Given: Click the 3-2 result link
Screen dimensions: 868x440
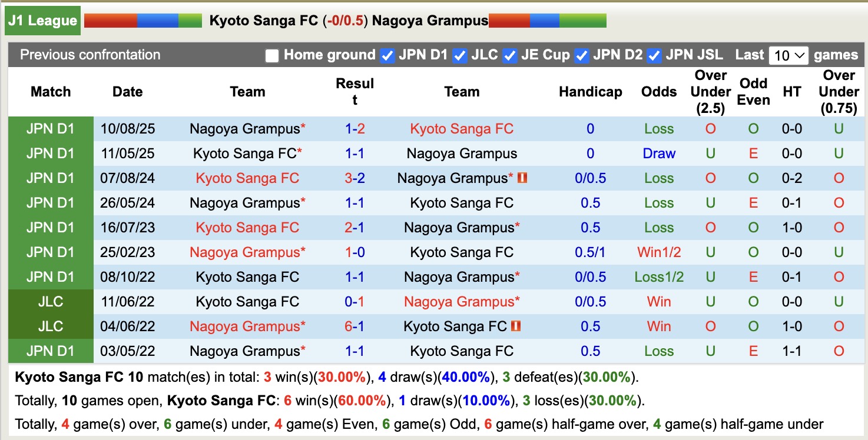Looking at the screenshot, I should (355, 178).
